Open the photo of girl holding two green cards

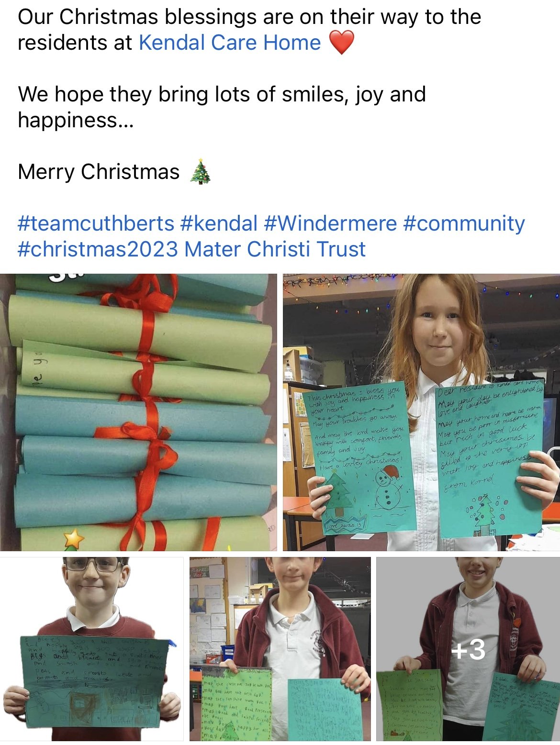pos(421,412)
